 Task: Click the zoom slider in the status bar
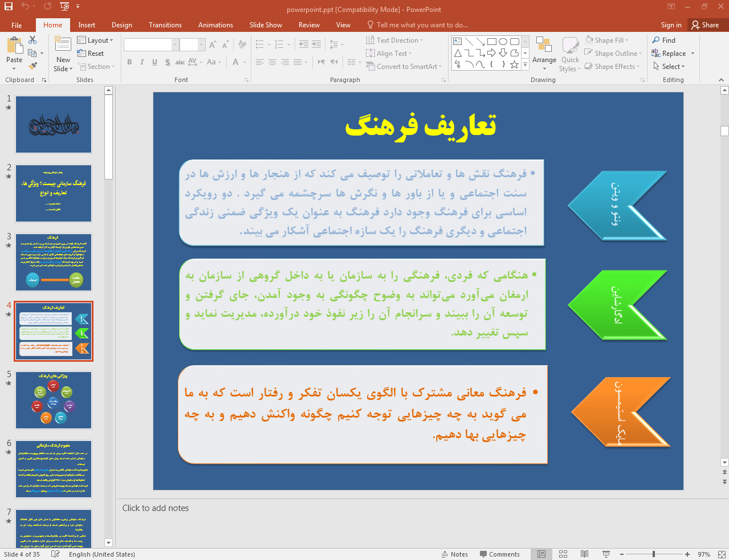tap(654, 554)
